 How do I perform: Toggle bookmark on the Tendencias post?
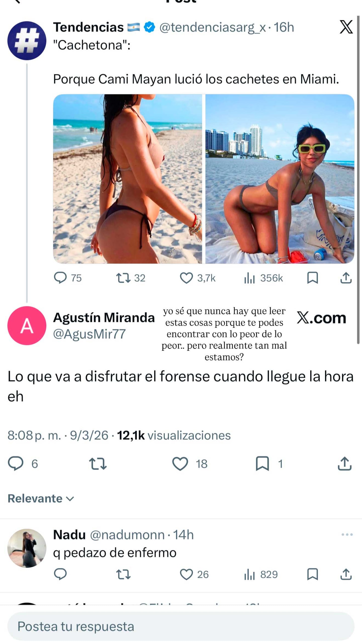tap(312, 278)
